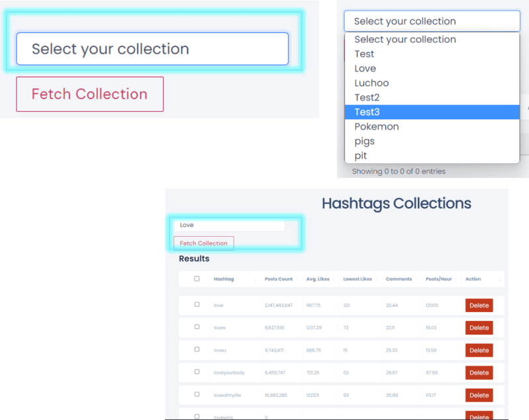This screenshot has width=529, height=420.
Task: Click comments value 20.44
Action: pos(392,306)
